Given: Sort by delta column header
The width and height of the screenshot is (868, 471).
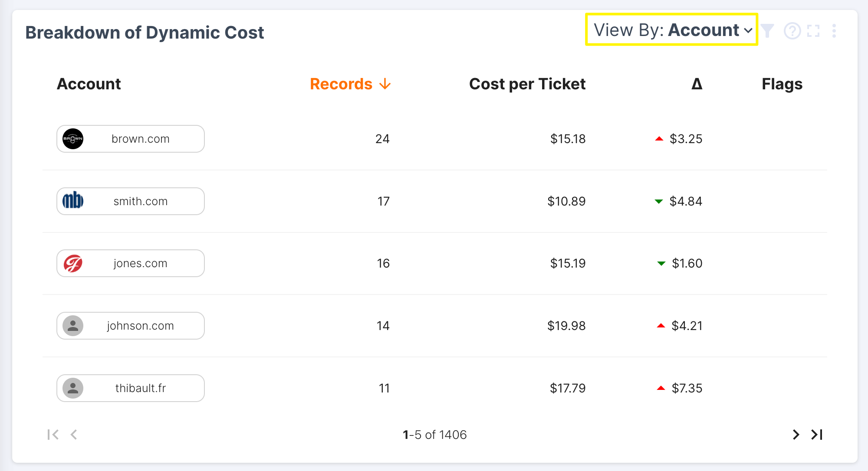Looking at the screenshot, I should click(x=697, y=84).
